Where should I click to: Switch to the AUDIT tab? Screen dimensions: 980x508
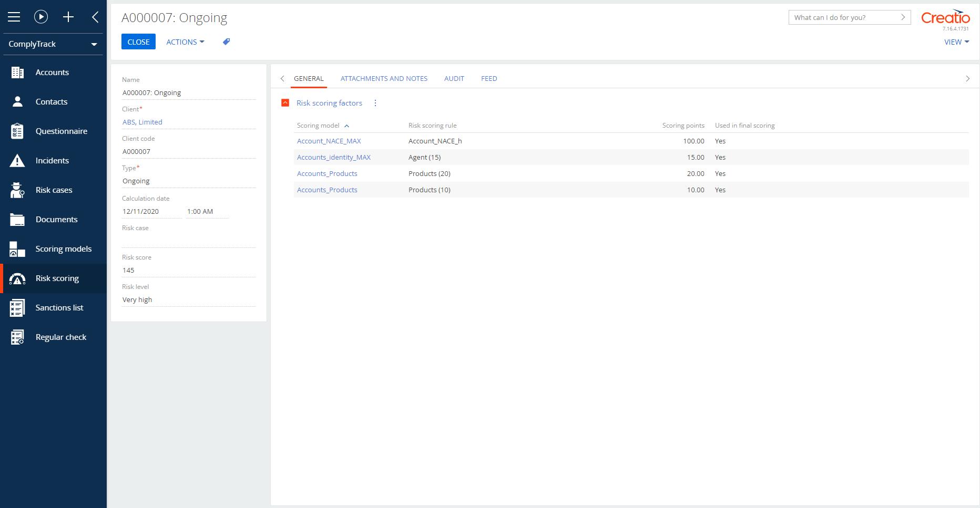(454, 78)
